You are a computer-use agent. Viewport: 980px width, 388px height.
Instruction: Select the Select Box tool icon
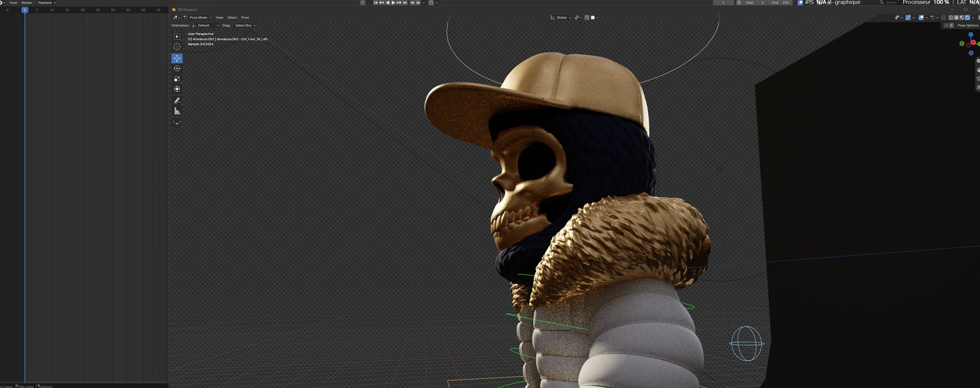(177, 37)
